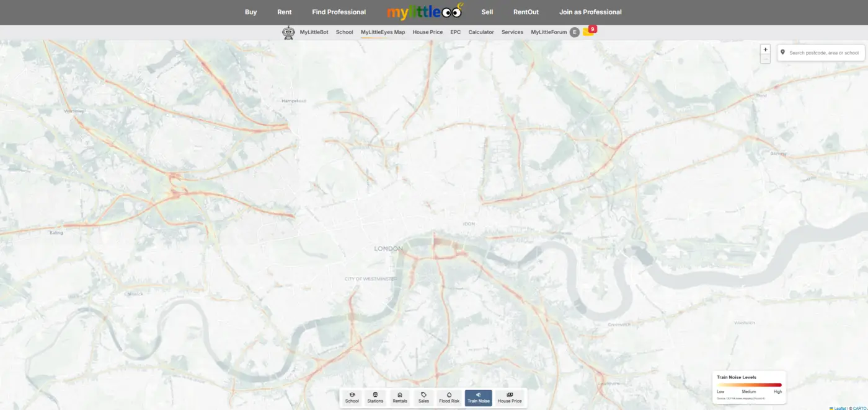Open your account from the E avatar
The width and height of the screenshot is (868, 410).
tap(573, 32)
